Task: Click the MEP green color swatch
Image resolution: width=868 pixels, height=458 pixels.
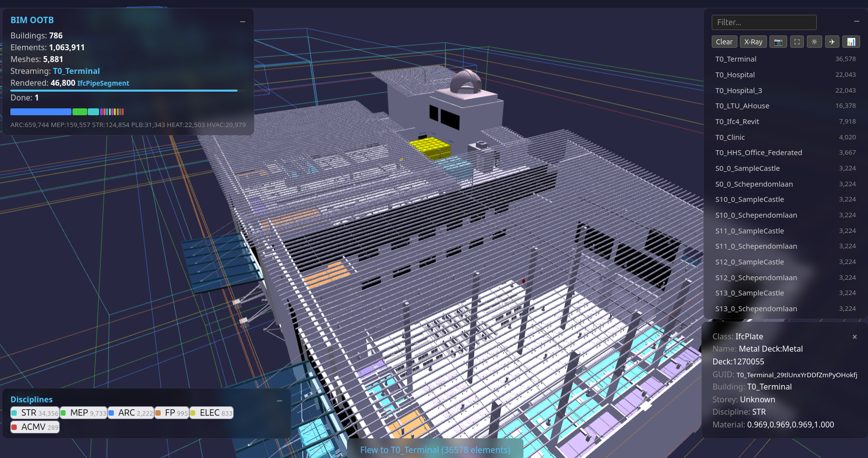Action: click(64, 413)
